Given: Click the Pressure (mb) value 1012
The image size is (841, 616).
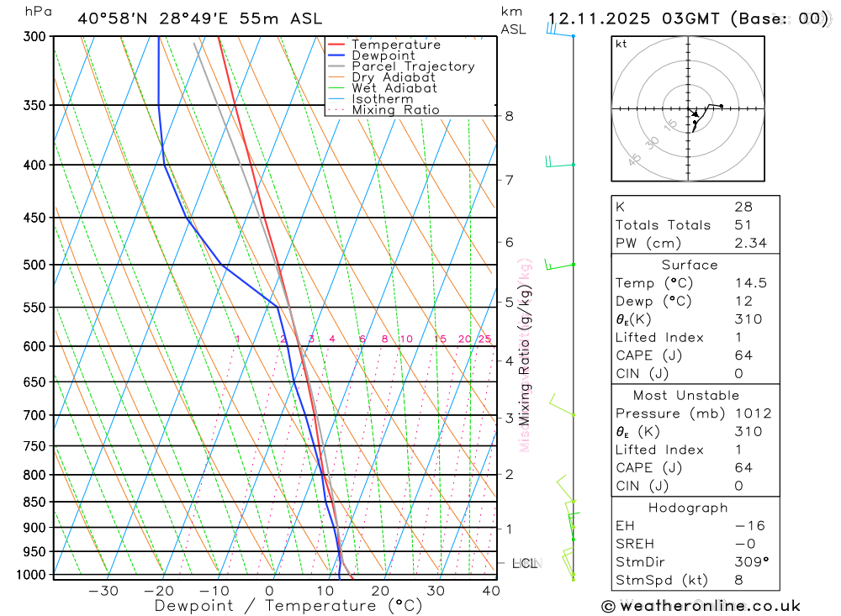Looking at the screenshot, I should 753,413.
